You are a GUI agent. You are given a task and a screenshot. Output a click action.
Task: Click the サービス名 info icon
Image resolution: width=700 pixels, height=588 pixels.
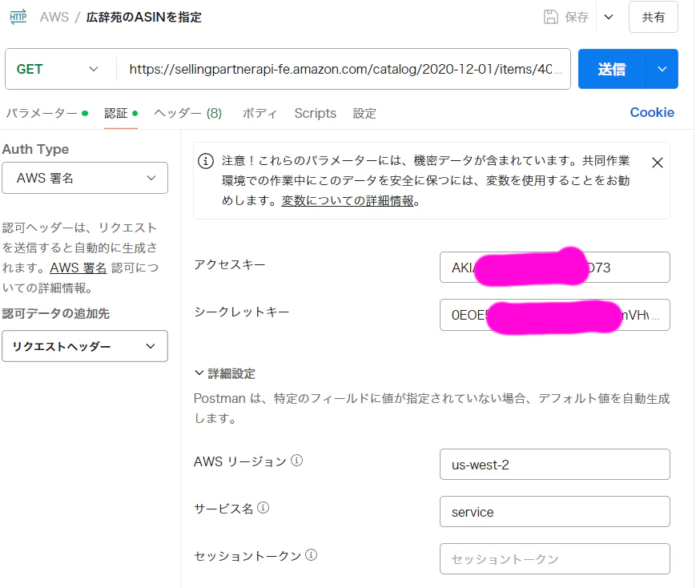pyautogui.click(x=264, y=508)
